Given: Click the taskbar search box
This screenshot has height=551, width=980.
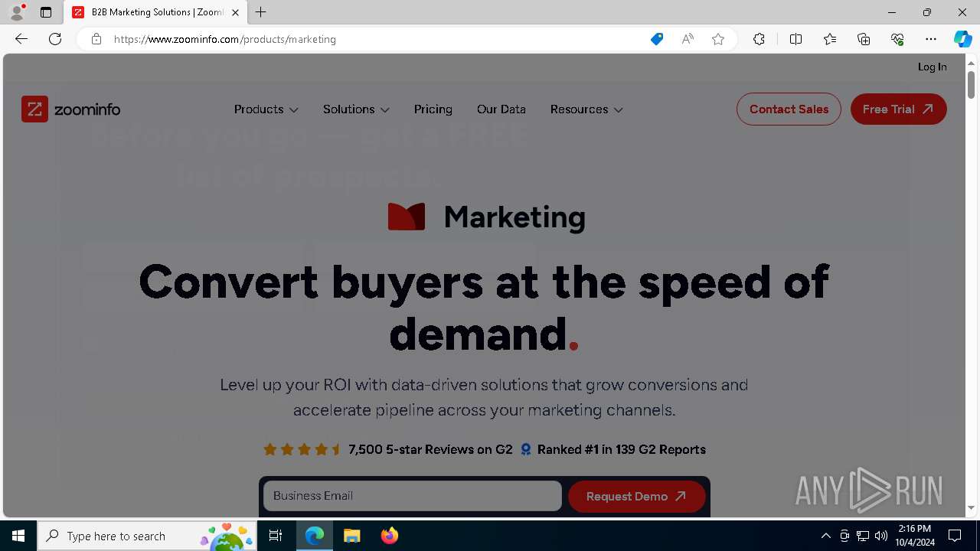Looking at the screenshot, I should click(147, 536).
